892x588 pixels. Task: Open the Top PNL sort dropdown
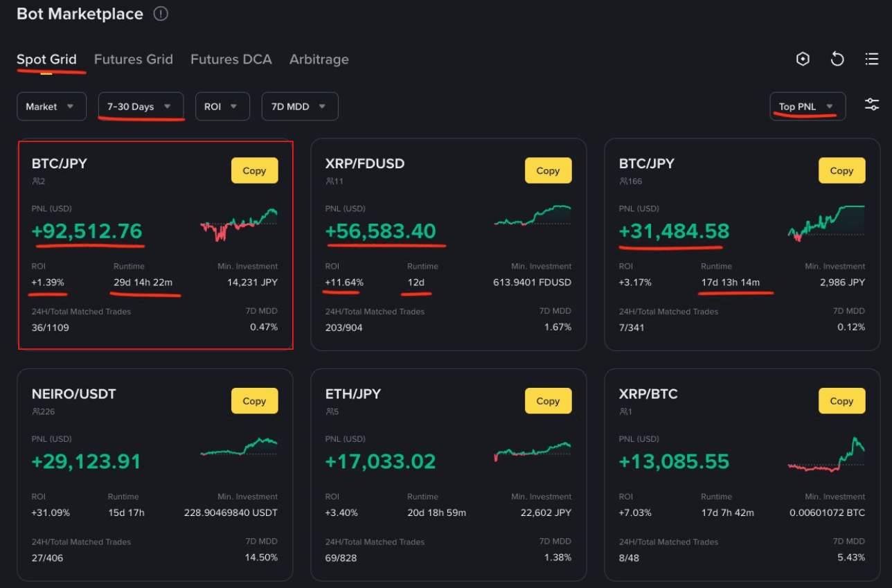[x=807, y=107]
